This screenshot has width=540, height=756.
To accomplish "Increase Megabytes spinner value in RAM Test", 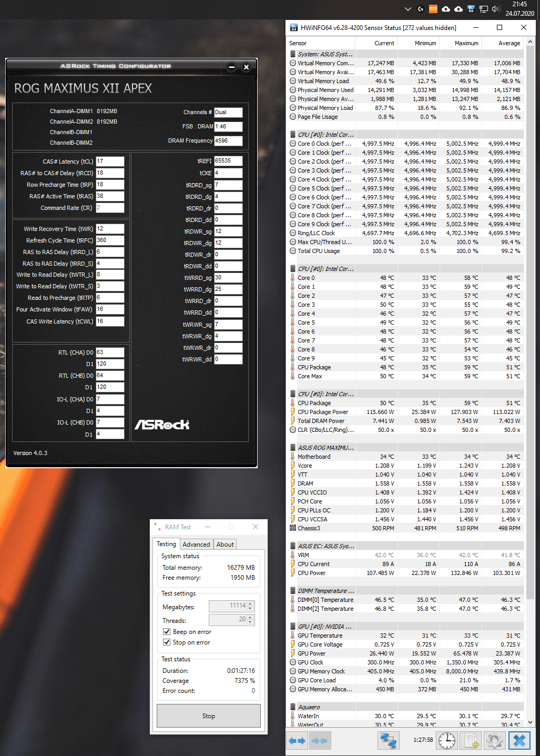I will pos(251,603).
